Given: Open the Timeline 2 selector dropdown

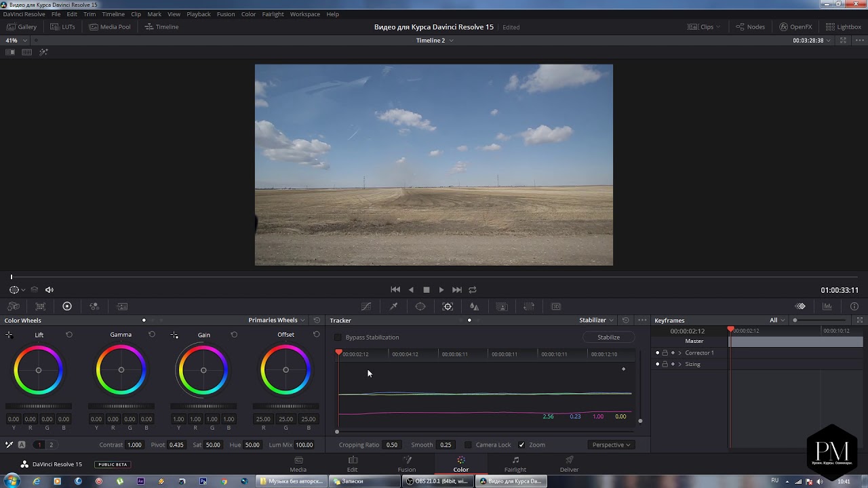Looking at the screenshot, I should click(435, 40).
